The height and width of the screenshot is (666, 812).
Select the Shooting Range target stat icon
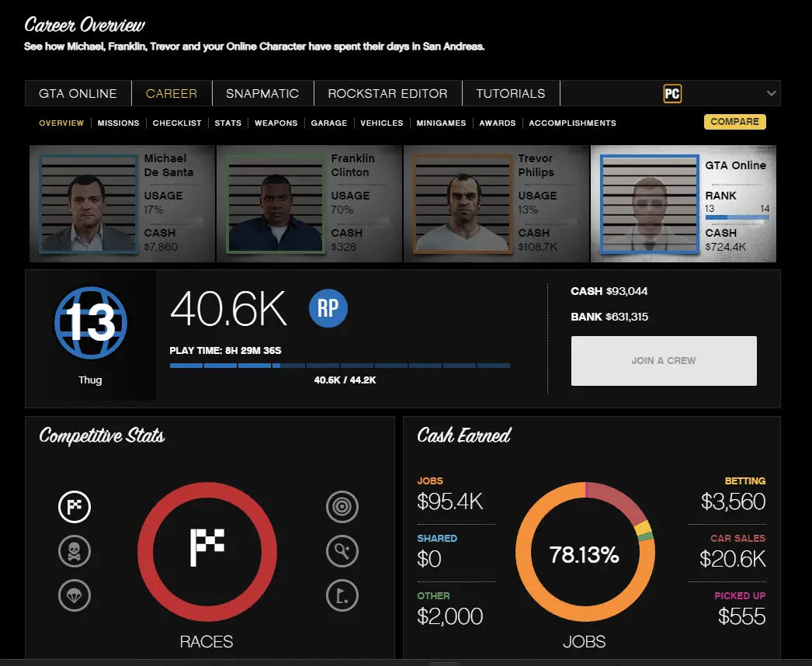(x=342, y=507)
